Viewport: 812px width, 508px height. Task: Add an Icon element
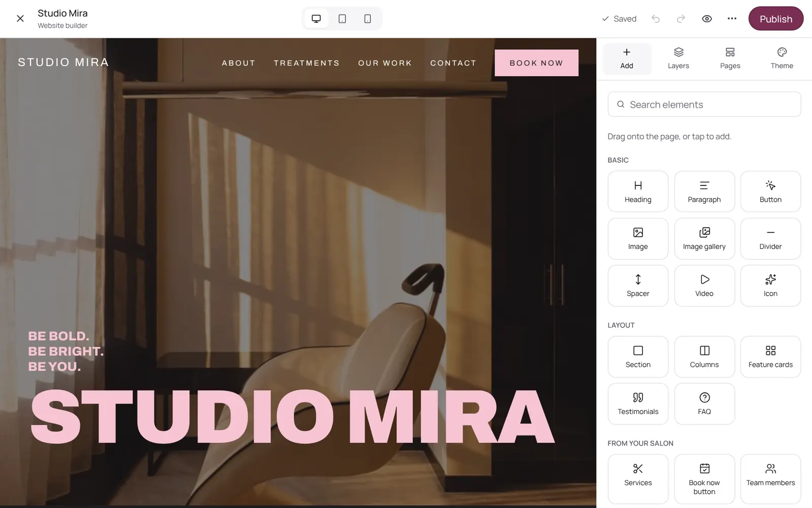point(770,285)
